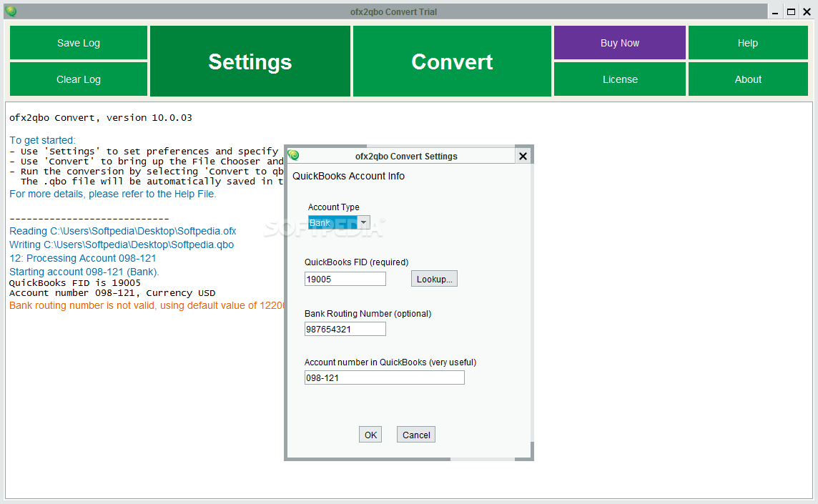This screenshot has height=504, width=818.
Task: Click the 'To get started:' log text
Action: tap(42, 140)
